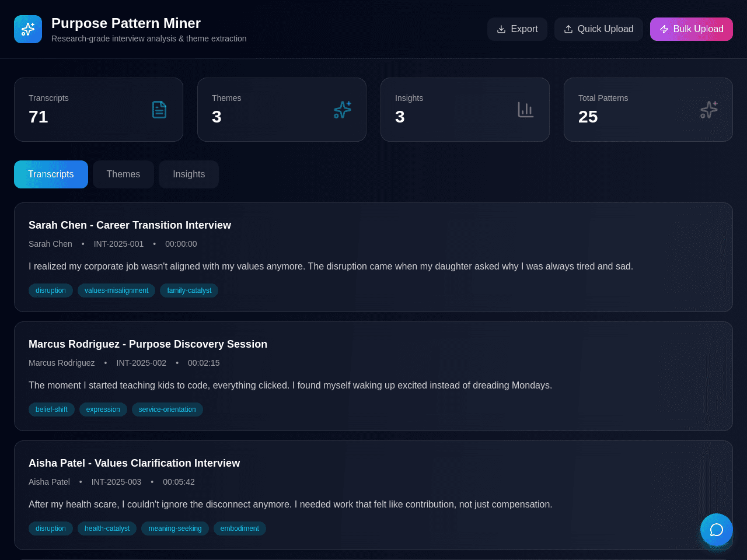
Task: Click the 00:02:15 timestamp
Action: coord(204,363)
